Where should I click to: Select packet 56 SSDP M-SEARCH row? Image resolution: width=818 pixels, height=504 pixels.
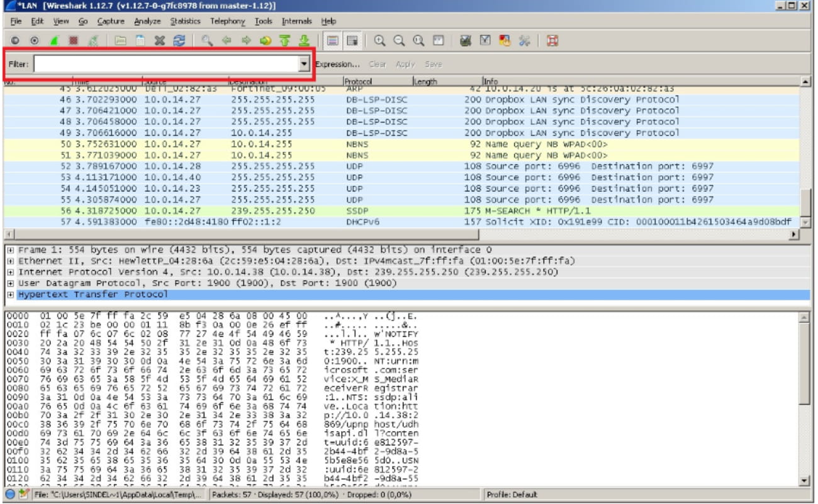click(x=401, y=211)
